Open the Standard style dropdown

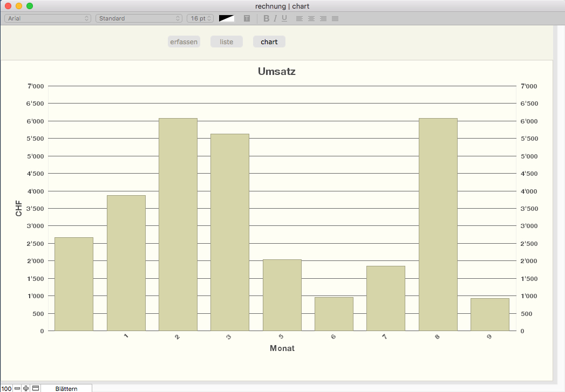point(139,18)
